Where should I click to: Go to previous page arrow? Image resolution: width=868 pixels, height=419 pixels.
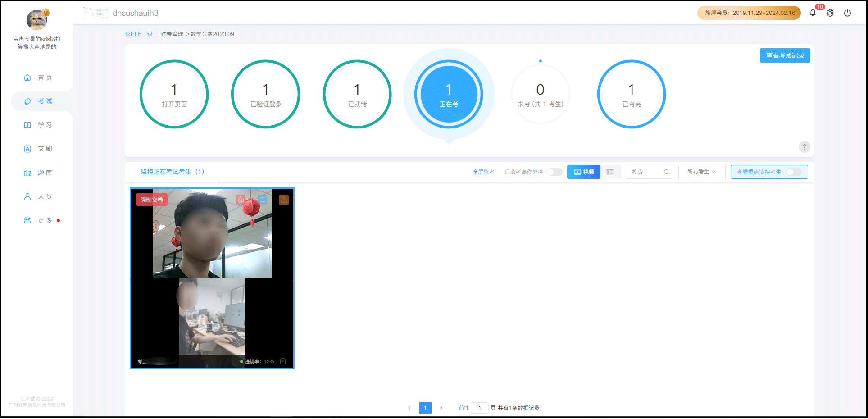tap(409, 408)
